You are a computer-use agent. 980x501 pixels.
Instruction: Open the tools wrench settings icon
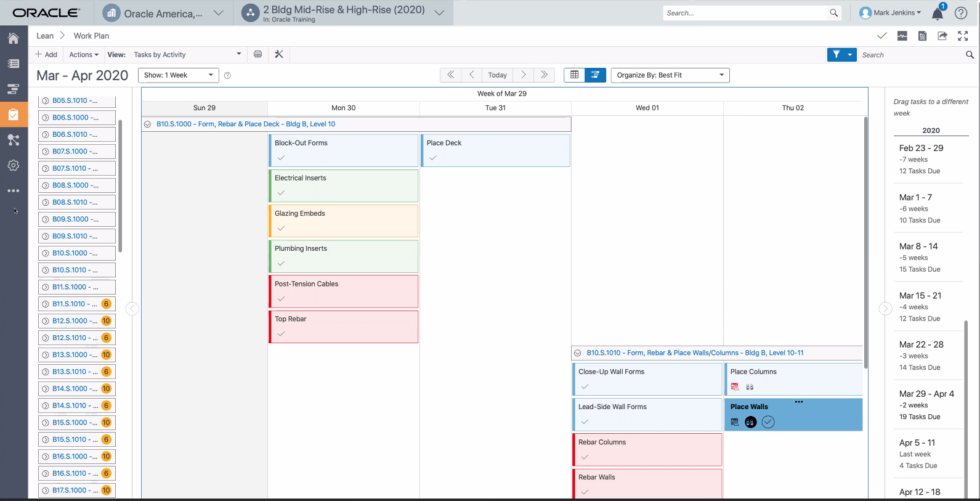[279, 54]
